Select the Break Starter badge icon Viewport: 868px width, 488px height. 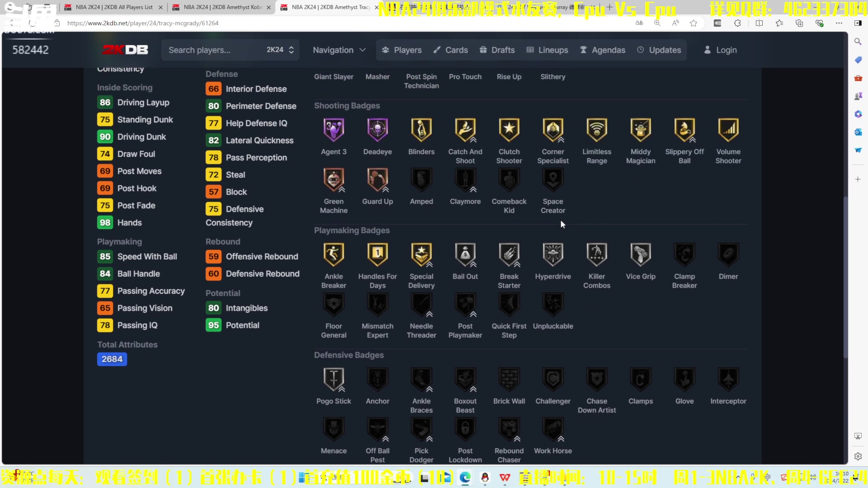tap(509, 254)
